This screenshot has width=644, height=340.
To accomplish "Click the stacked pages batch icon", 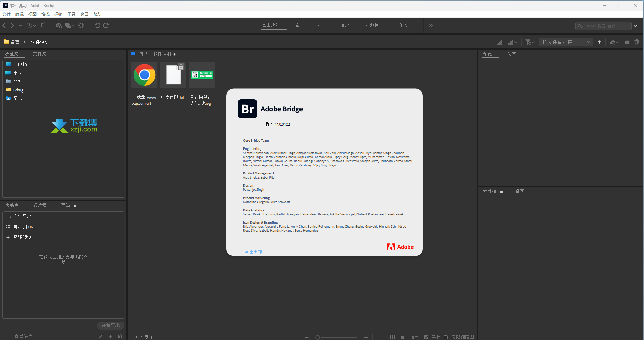I will click(69, 25).
